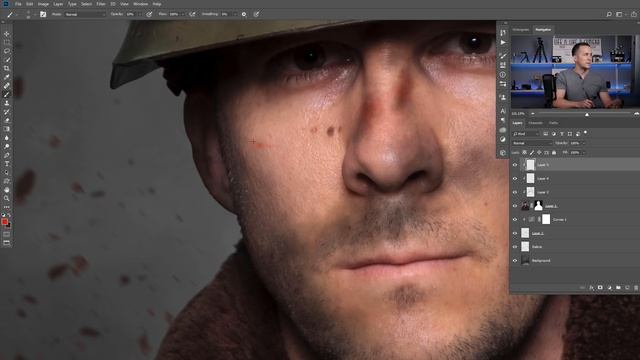Select the Brush tool in the left toolbar

[7, 94]
